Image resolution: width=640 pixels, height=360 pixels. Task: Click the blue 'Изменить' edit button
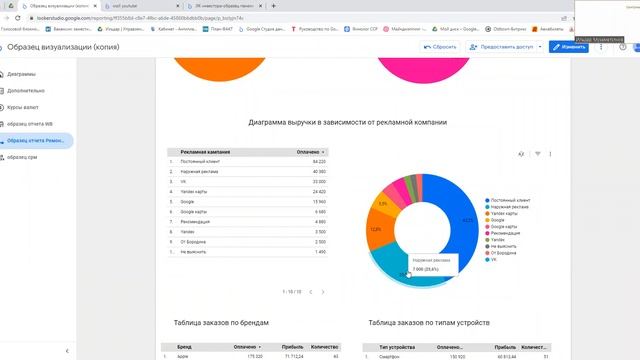[x=569, y=47]
